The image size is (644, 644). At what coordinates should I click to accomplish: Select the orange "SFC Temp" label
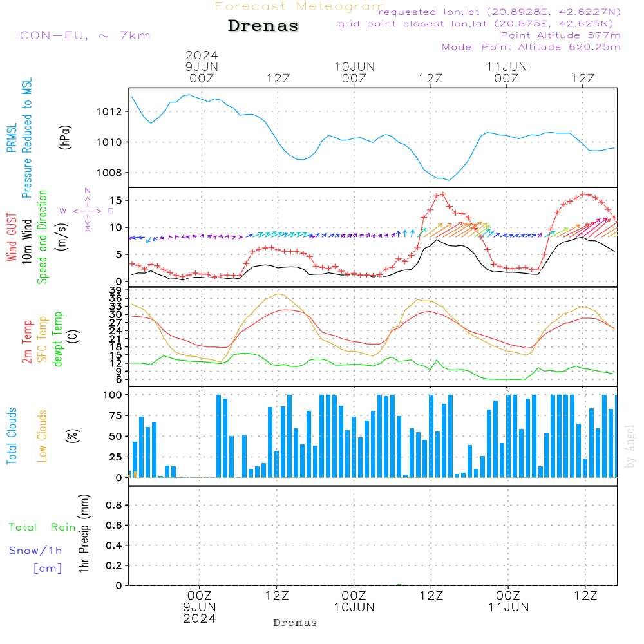[43, 339]
